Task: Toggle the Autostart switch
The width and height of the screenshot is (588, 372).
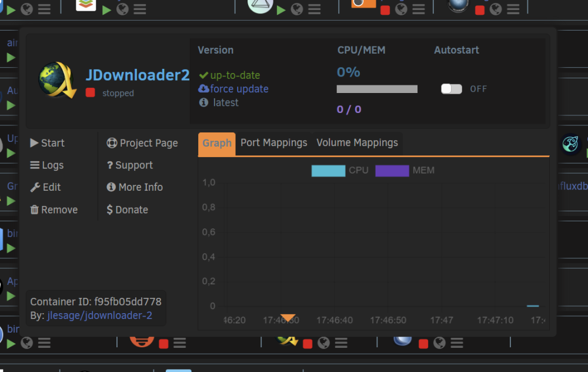Action: [451, 89]
